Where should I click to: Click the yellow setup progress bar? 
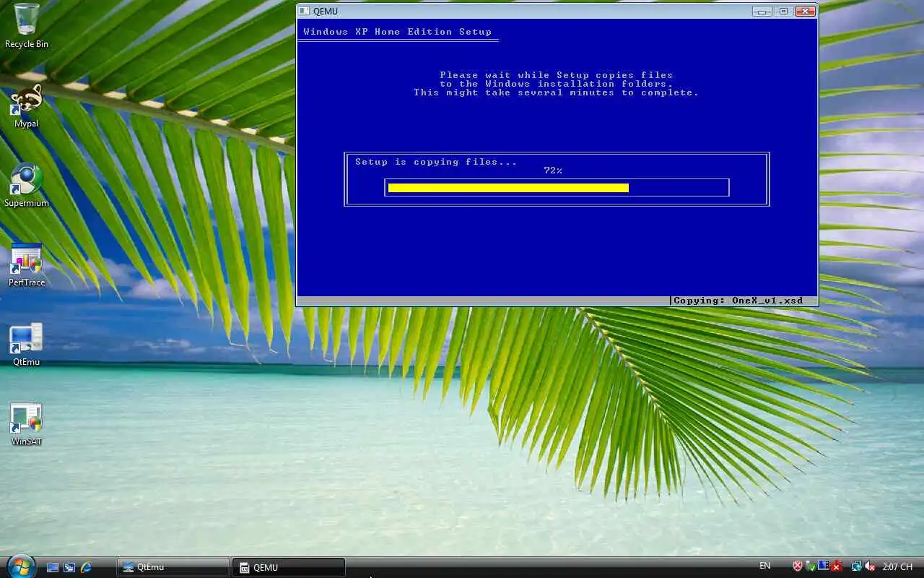(x=508, y=188)
